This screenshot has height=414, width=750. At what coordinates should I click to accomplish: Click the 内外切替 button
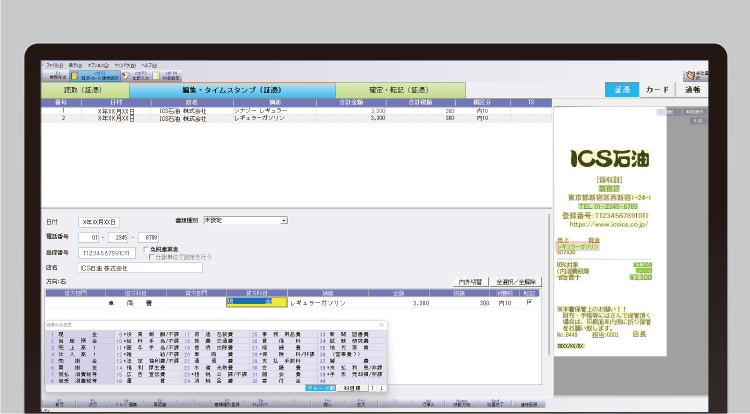click(470, 282)
